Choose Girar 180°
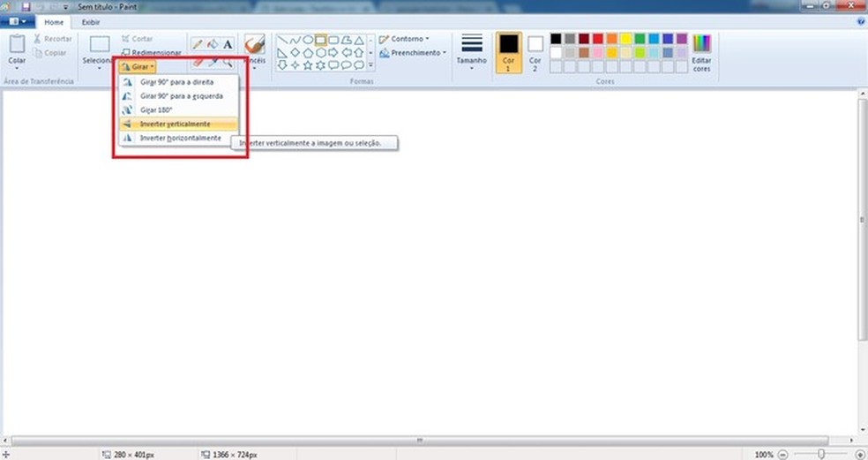Screen dimensions: 868x460 pos(179,109)
